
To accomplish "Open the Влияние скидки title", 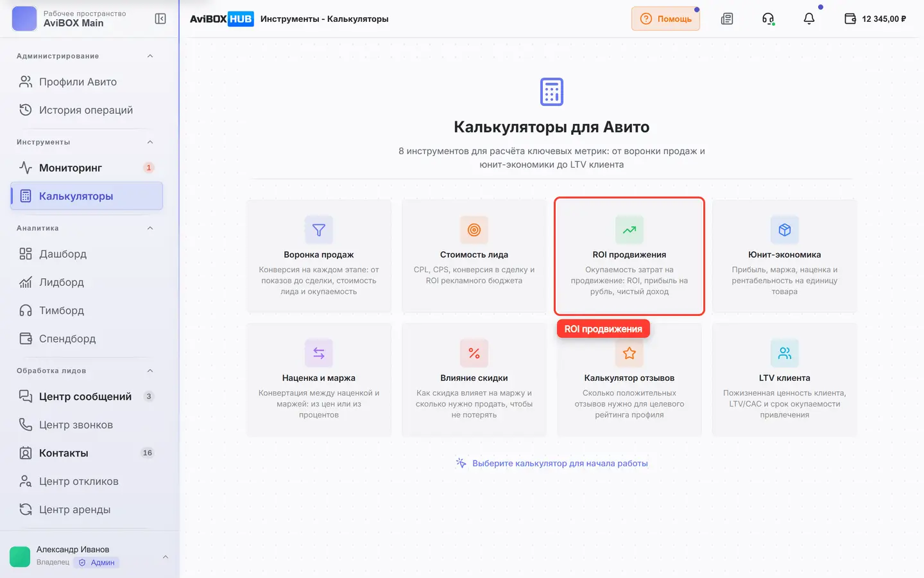I will pos(474,378).
